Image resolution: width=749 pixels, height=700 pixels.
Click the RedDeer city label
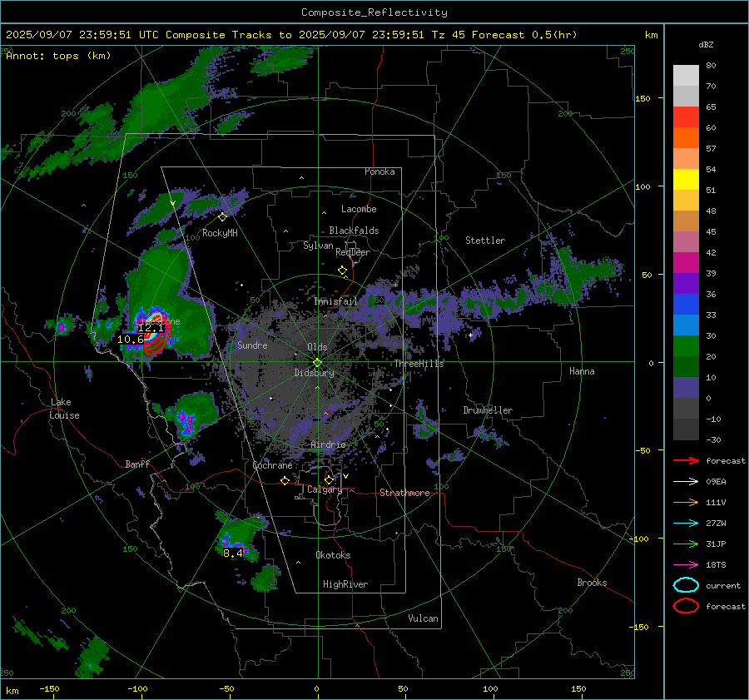[353, 252]
